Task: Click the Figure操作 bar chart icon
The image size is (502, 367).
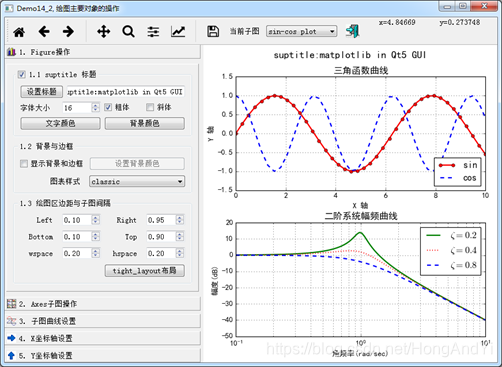Action: coord(11,52)
